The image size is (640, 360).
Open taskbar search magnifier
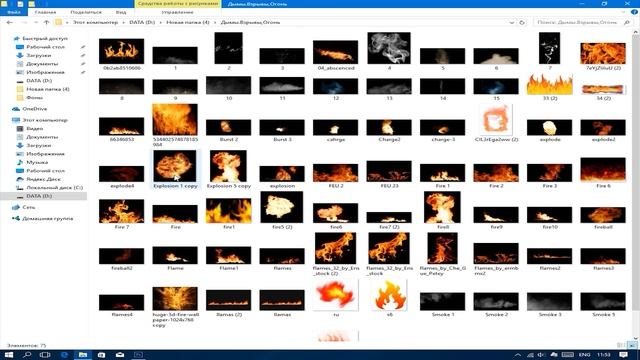coord(27,355)
